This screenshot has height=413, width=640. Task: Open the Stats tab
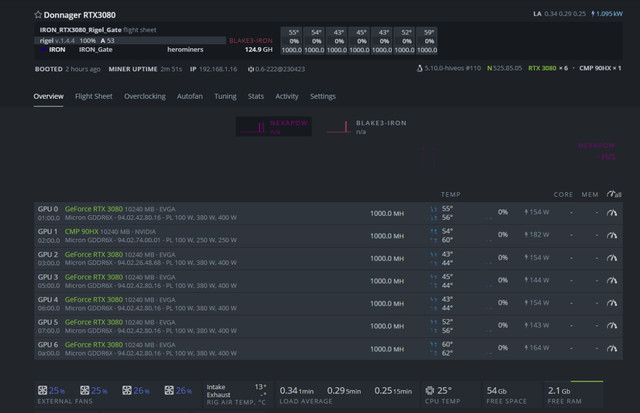point(256,96)
